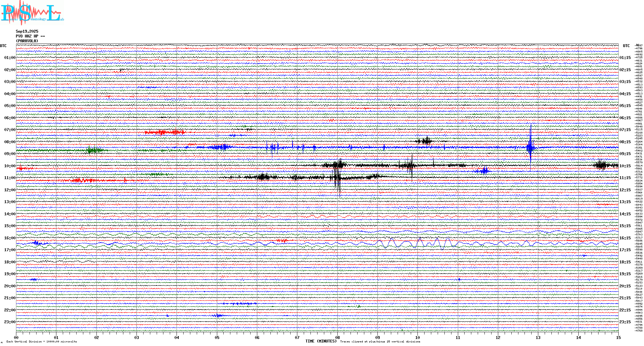Click the '03:00' hour label
The image size is (644, 346).
pos(10,82)
